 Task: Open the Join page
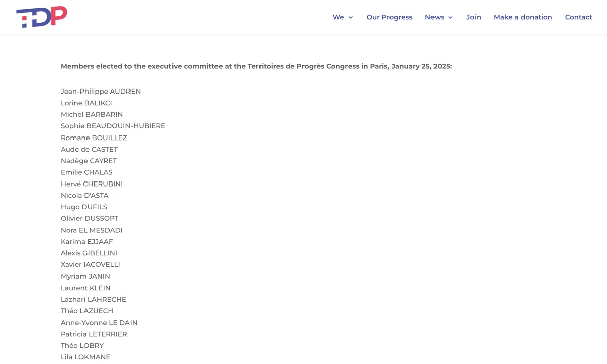[x=473, y=17]
